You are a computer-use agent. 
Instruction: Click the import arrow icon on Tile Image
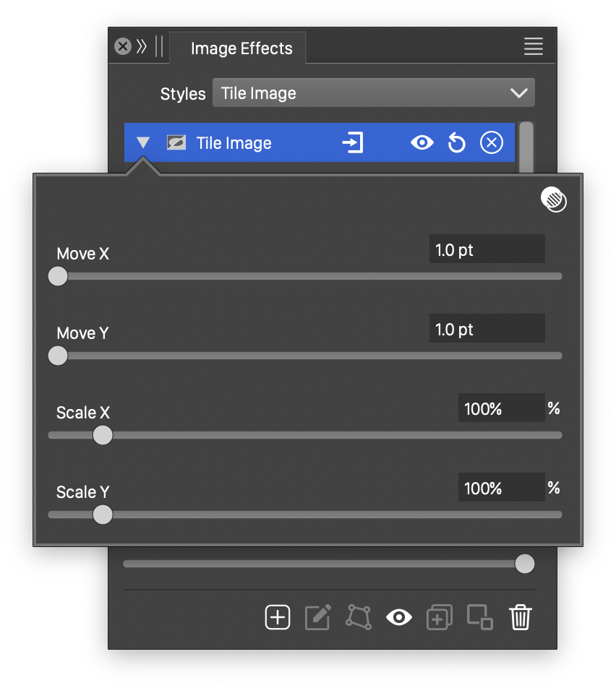tap(352, 143)
